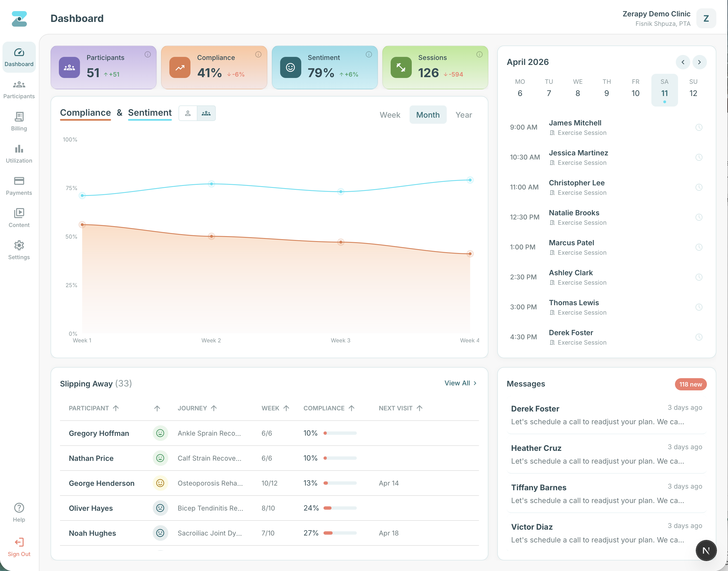Image resolution: width=728 pixels, height=571 pixels.
Task: Open Help from the sidebar
Action: pyautogui.click(x=19, y=512)
